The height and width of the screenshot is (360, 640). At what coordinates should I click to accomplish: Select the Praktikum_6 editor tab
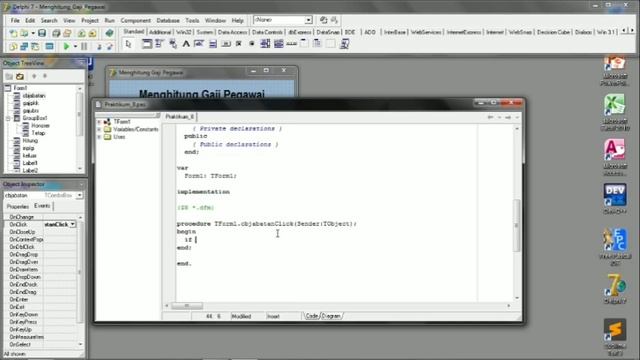[180, 117]
